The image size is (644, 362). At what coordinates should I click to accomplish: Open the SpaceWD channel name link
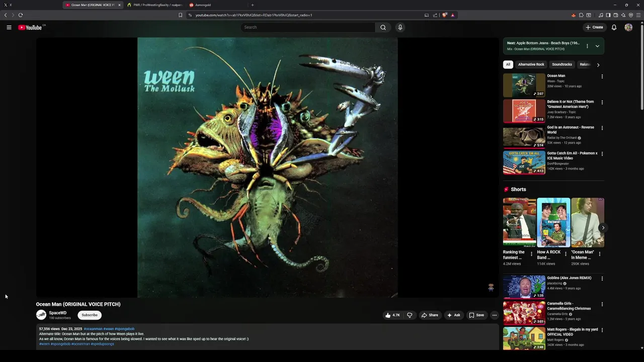(x=58, y=313)
